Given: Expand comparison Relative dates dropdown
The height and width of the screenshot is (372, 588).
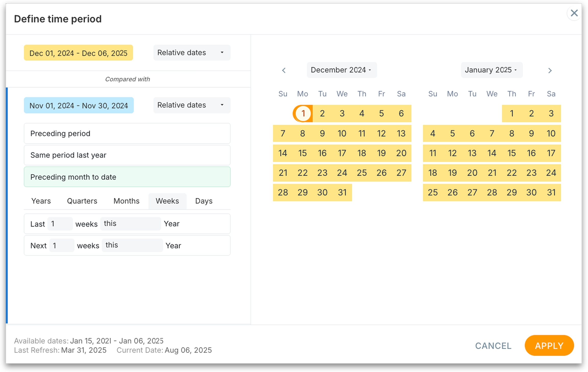Looking at the screenshot, I should point(192,105).
